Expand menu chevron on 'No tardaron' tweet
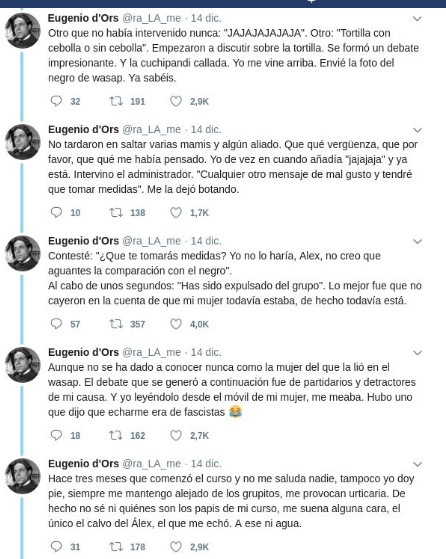Viewport: 446px width, 559px height. 417,130
